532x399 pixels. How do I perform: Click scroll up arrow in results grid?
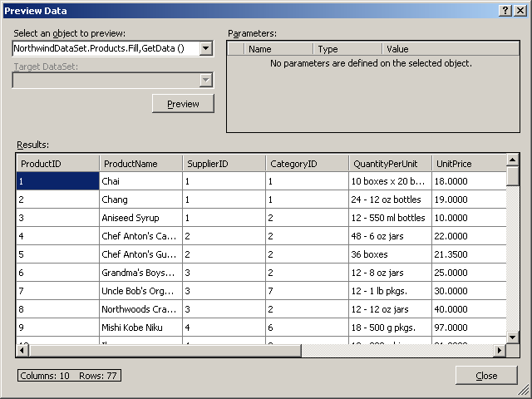coord(513,160)
